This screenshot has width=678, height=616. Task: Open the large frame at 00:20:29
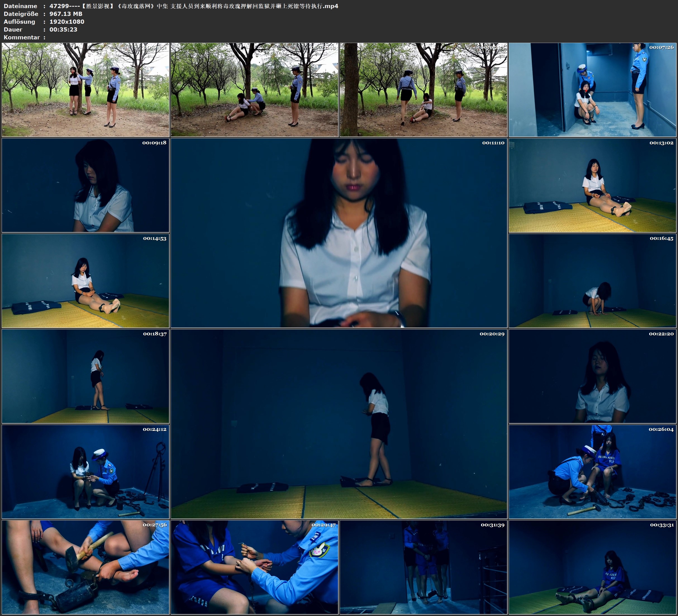click(x=339, y=424)
